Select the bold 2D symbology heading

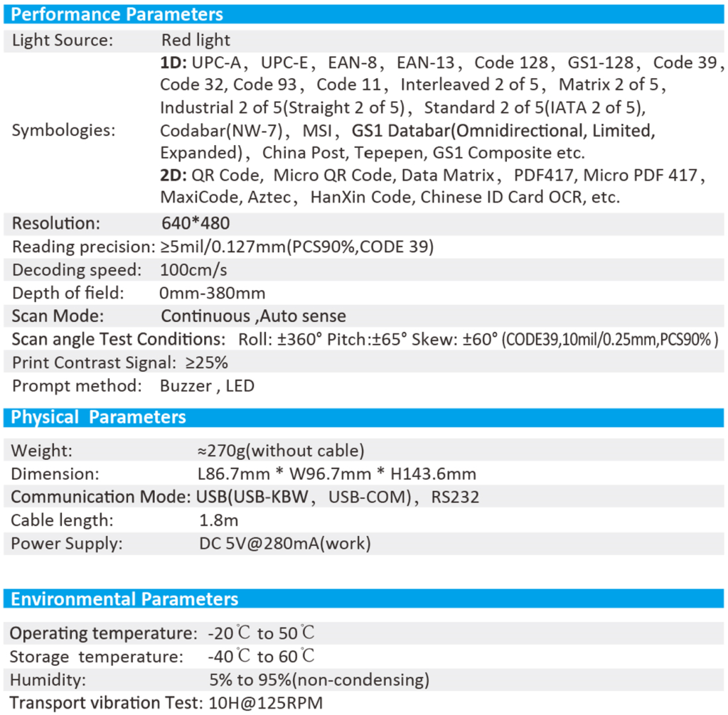174,176
